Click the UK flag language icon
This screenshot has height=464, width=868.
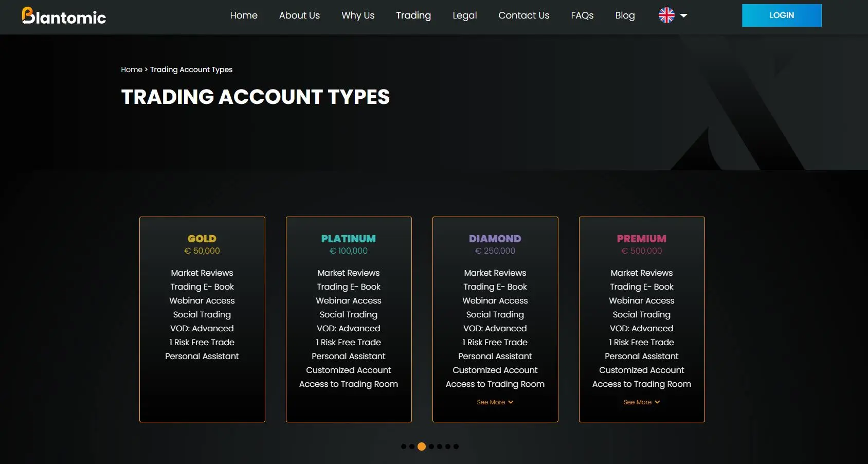click(666, 15)
